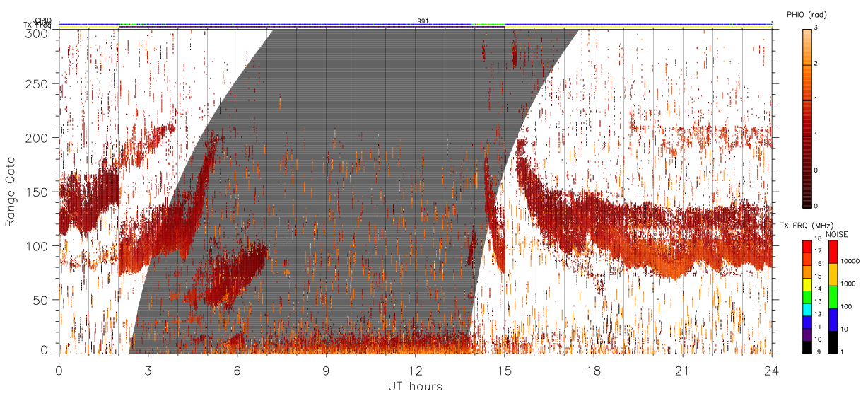This screenshot has height=401, width=868.
Task: Click the '6' tick on UT hours axis
Action: (x=237, y=371)
